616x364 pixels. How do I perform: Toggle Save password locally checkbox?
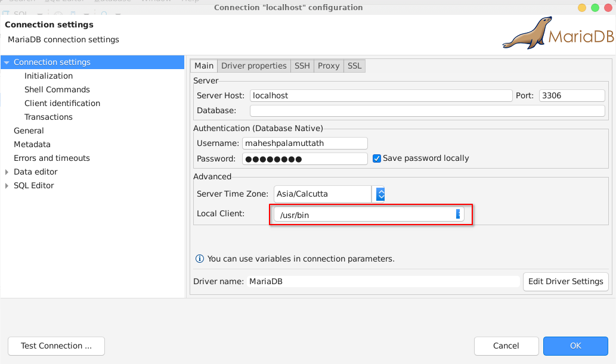point(377,158)
